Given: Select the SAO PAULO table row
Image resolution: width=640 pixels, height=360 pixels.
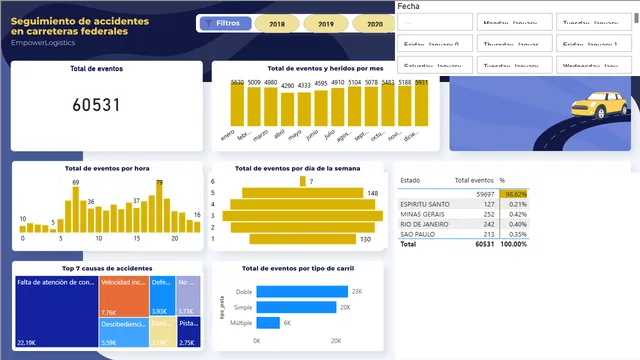Looking at the screenshot, I should click(x=463, y=234).
